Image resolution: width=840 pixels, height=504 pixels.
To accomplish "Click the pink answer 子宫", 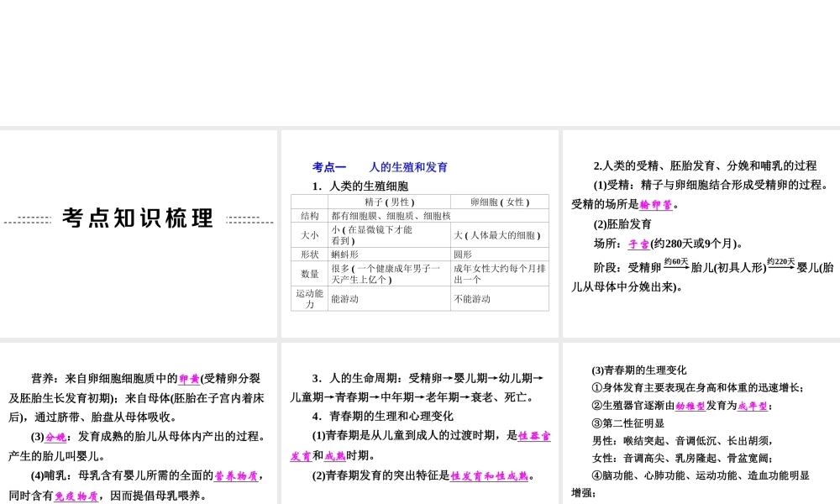I will (638, 244).
